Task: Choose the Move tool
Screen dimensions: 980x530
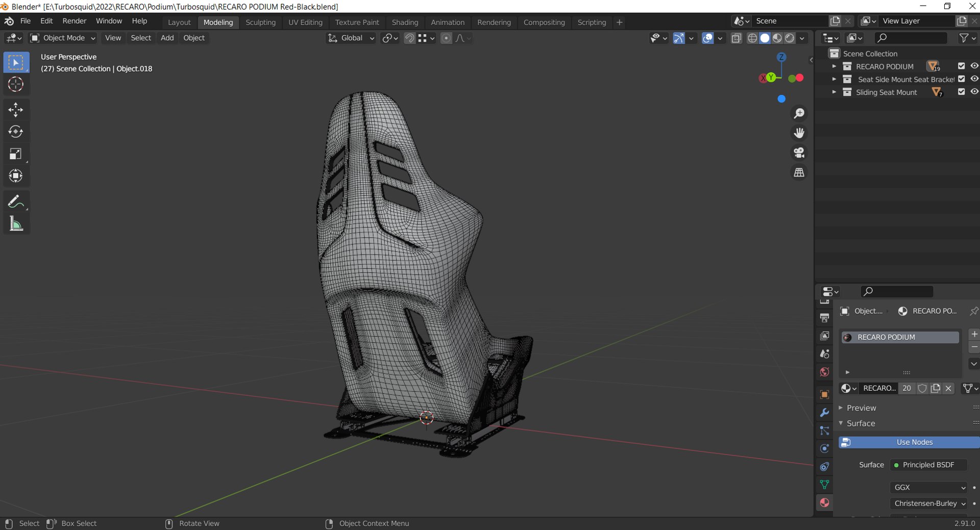Action: click(x=16, y=110)
